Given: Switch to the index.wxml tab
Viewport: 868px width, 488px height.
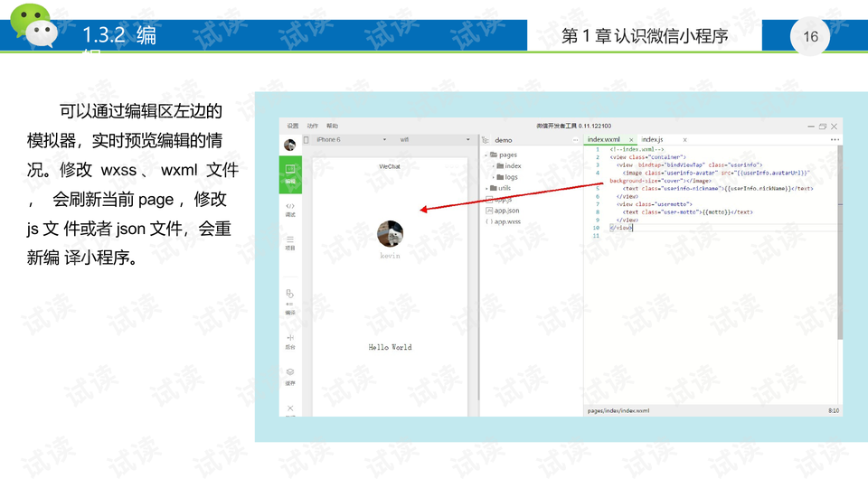Looking at the screenshot, I should tap(603, 139).
